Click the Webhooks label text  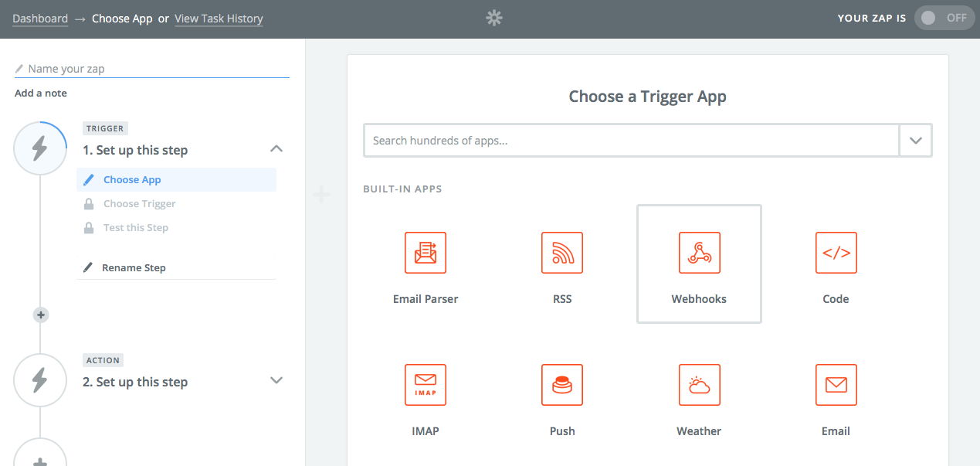click(x=699, y=299)
